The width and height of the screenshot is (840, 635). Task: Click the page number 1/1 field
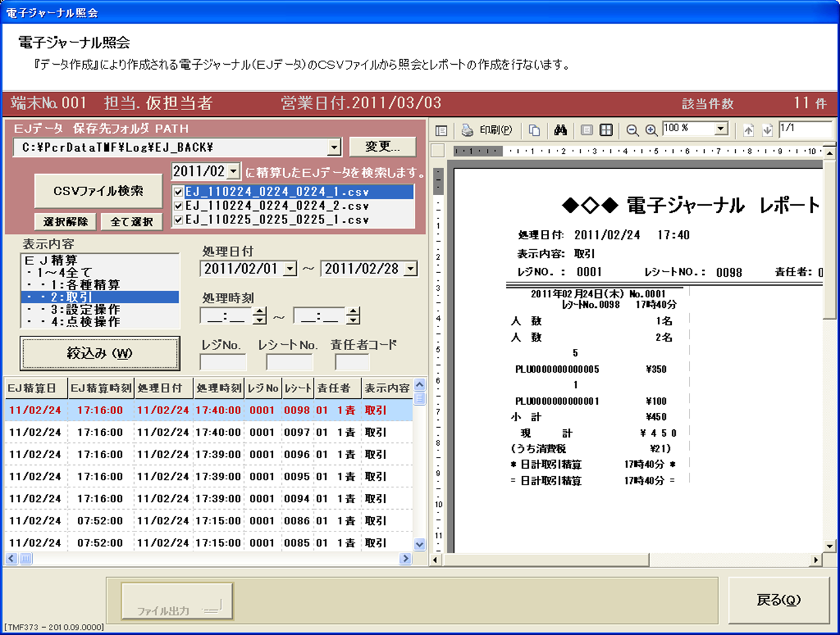point(804,129)
